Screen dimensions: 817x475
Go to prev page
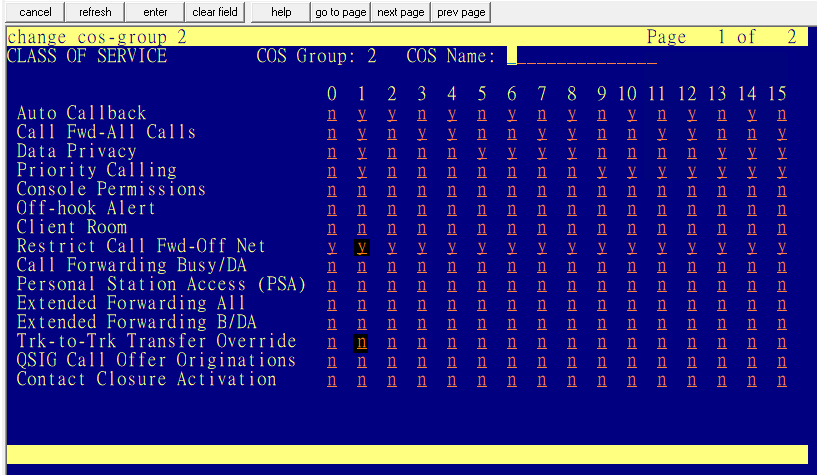[461, 12]
